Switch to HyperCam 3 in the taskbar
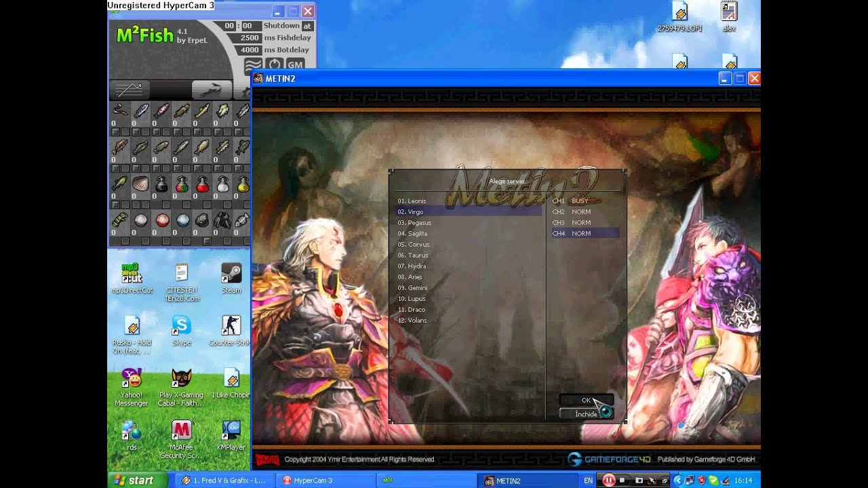Screen dimensions: 868x488 point(325,481)
